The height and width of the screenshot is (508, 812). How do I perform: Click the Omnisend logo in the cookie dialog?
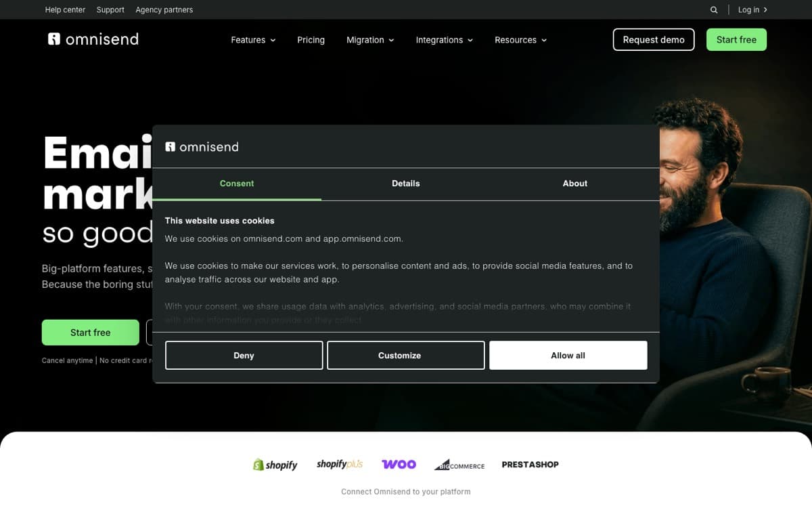(x=202, y=147)
